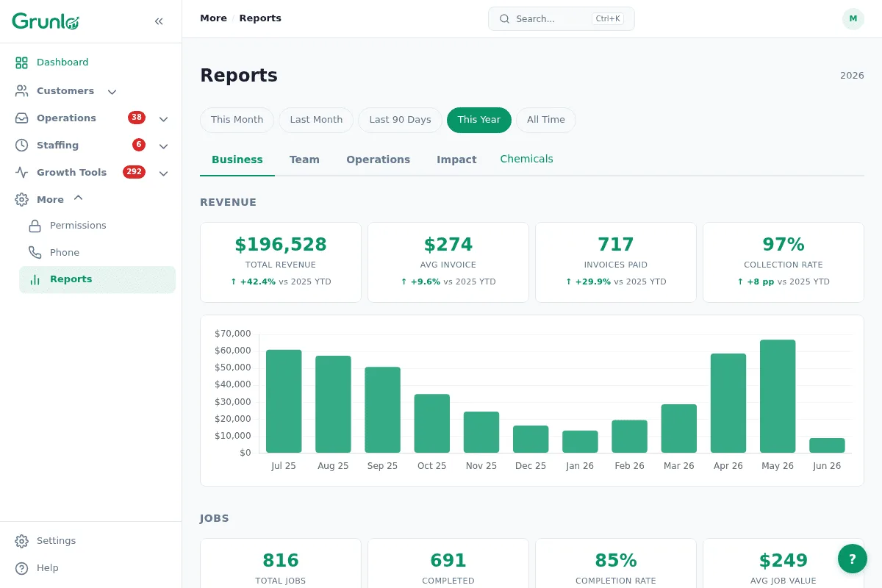This screenshot has height=588, width=882.
Task: Click the More gear icon
Action: click(22, 200)
